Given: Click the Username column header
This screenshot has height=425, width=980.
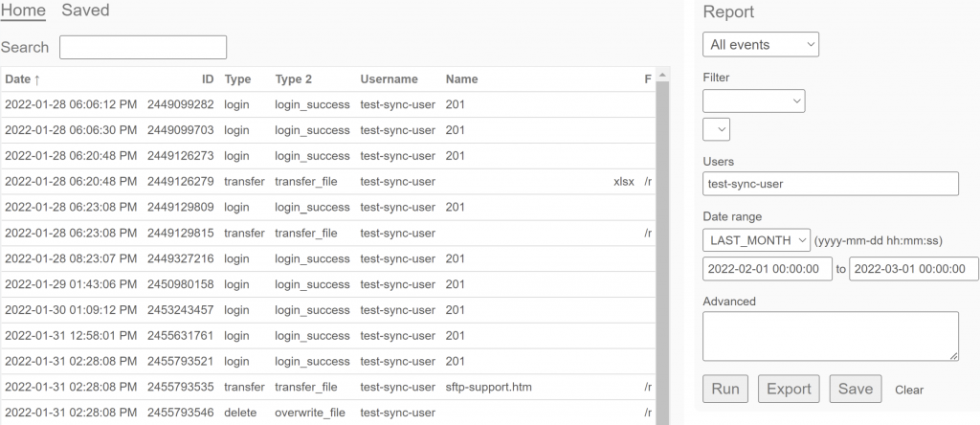Looking at the screenshot, I should (389, 79).
